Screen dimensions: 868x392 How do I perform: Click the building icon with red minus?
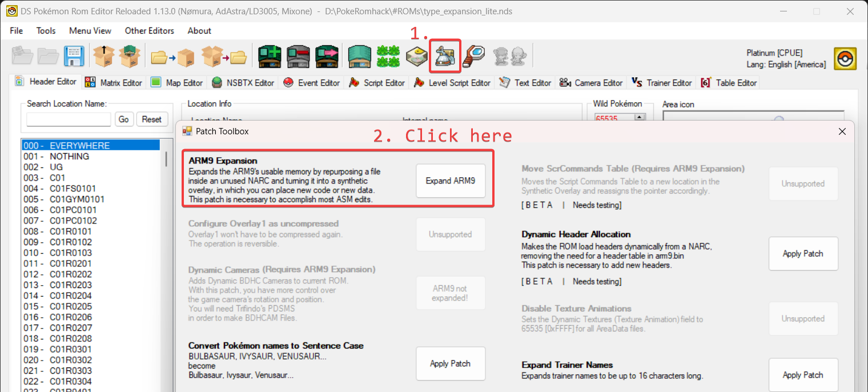pos(298,56)
